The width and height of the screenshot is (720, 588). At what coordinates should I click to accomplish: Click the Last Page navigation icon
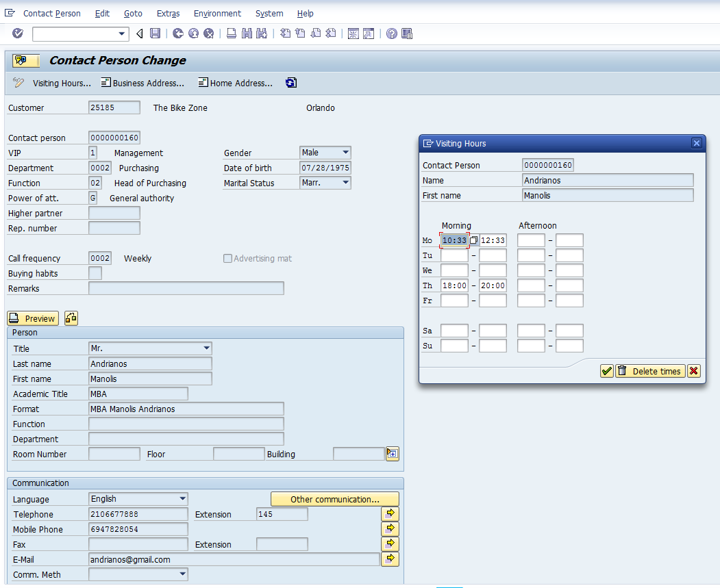click(331, 33)
